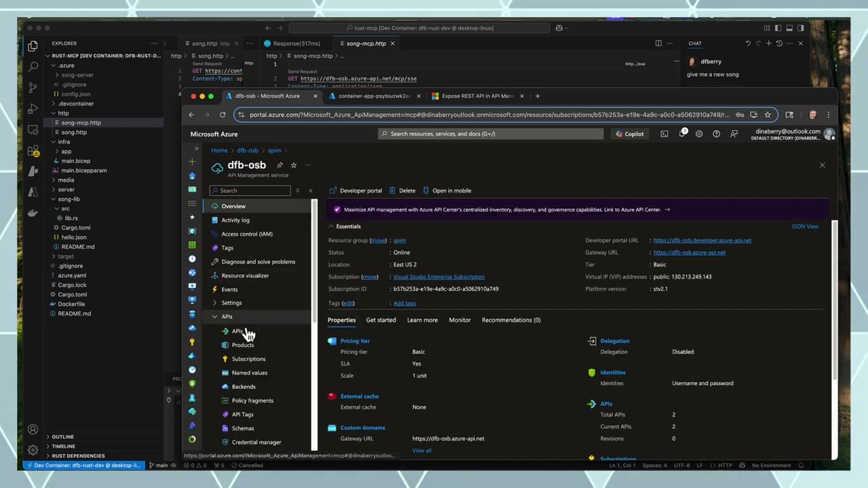Open the song-mcp.http editor tab
The height and width of the screenshot is (488, 868).
click(x=366, y=43)
